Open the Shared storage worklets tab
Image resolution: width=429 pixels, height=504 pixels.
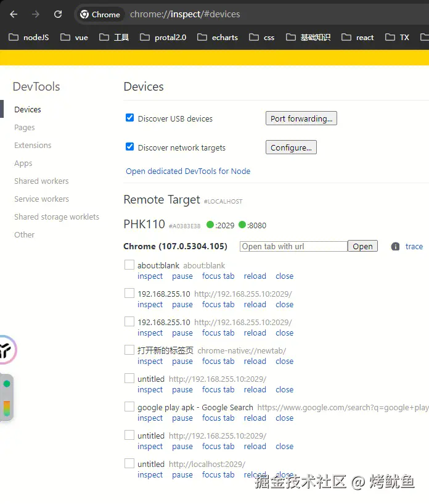57,217
